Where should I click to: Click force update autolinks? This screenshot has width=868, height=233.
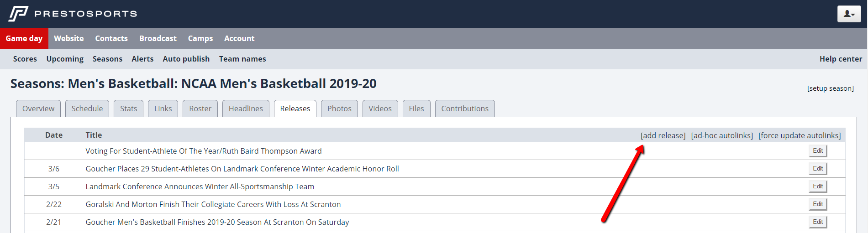tap(799, 136)
